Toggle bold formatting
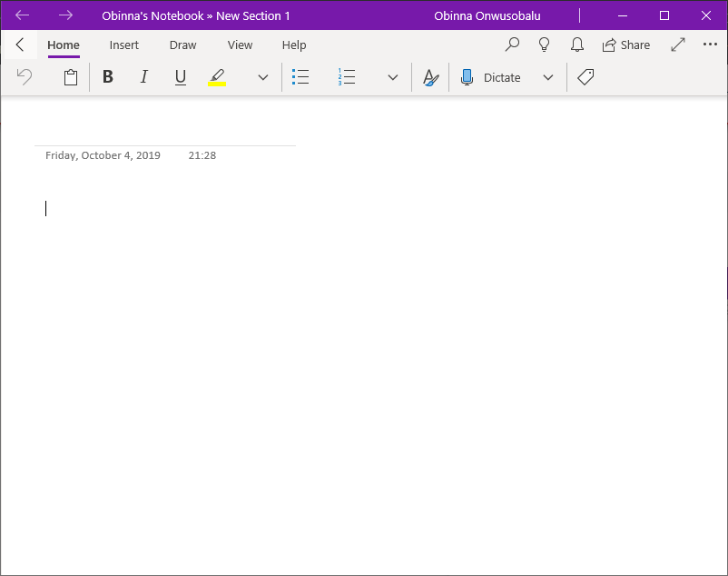 click(x=107, y=77)
